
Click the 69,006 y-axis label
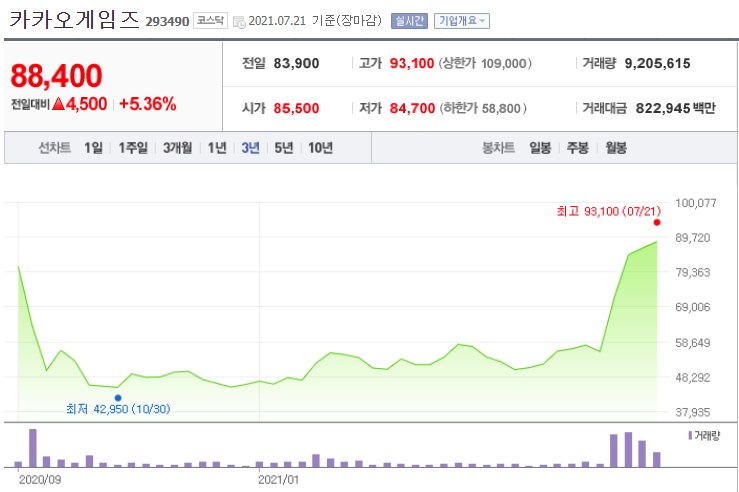692,307
